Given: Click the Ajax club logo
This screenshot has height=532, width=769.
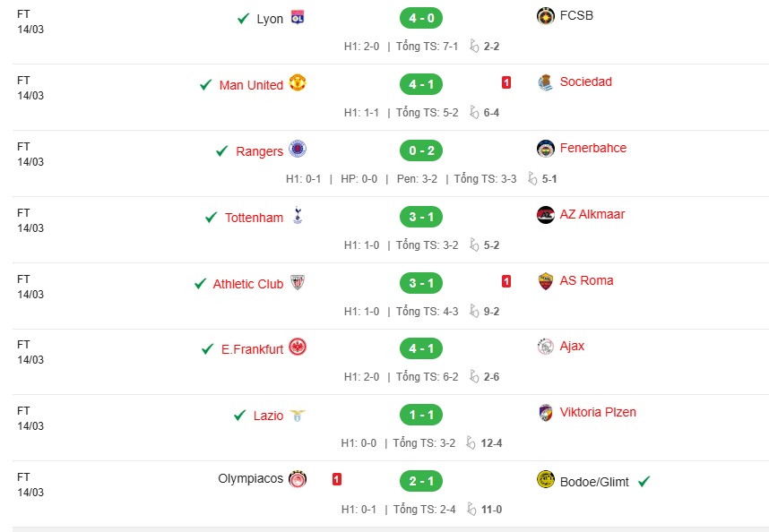Looking at the screenshot, I should coord(545,347).
